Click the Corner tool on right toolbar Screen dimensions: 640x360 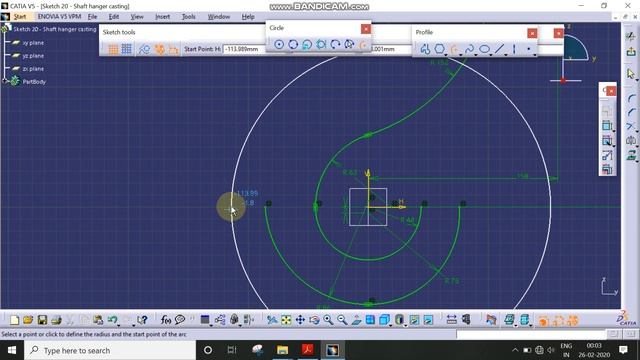[x=631, y=98]
